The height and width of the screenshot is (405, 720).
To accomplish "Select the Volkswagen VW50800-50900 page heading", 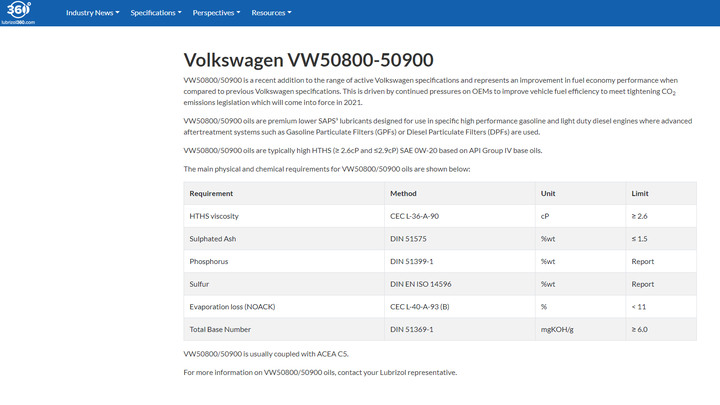I will (309, 60).
